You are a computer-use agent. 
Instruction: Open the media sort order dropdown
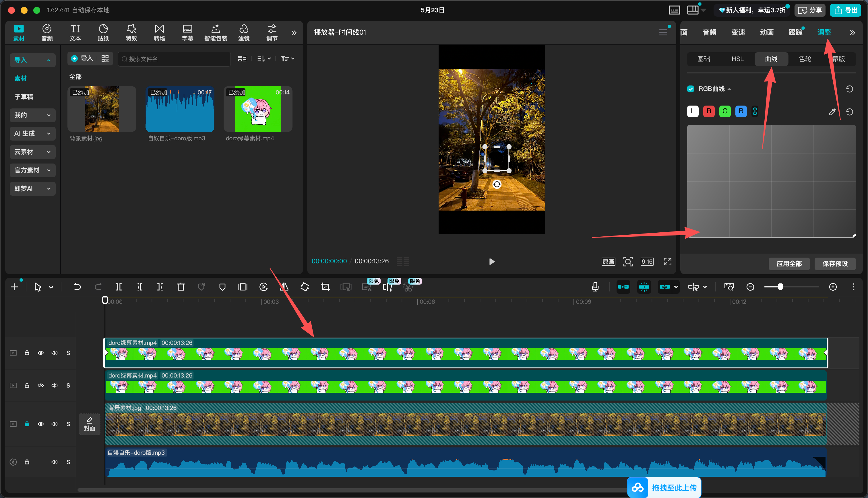click(x=264, y=59)
